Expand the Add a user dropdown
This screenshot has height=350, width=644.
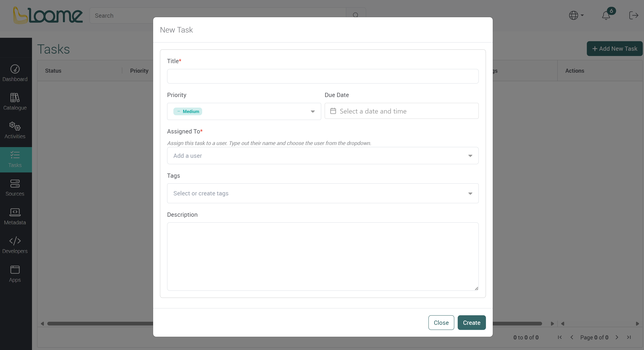tap(470, 156)
